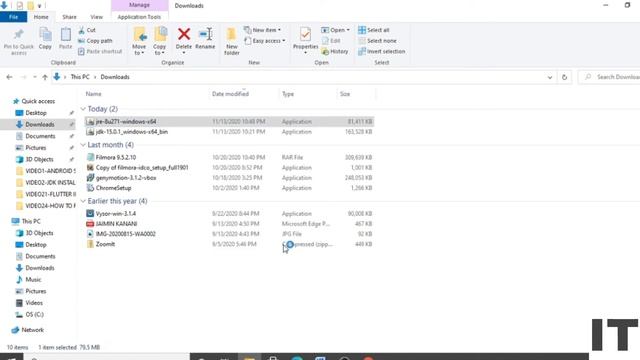The height and width of the screenshot is (360, 640).
Task: Show file History
Action: (335, 51)
